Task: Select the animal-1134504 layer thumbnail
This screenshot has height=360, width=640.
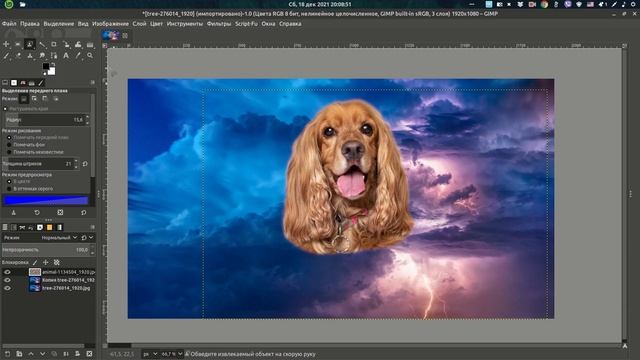Action: point(35,272)
